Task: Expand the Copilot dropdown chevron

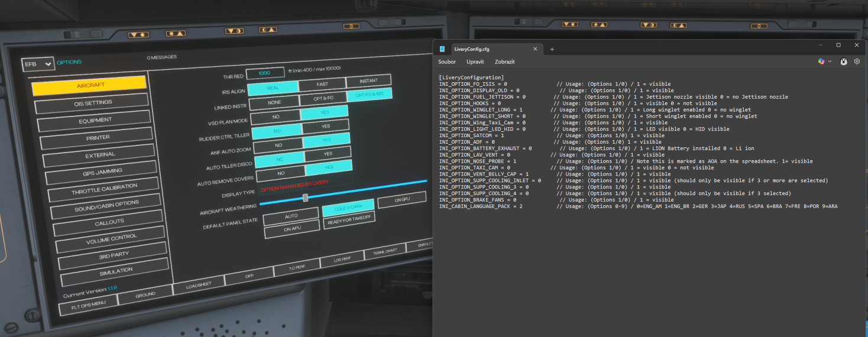Action: pyautogui.click(x=830, y=61)
